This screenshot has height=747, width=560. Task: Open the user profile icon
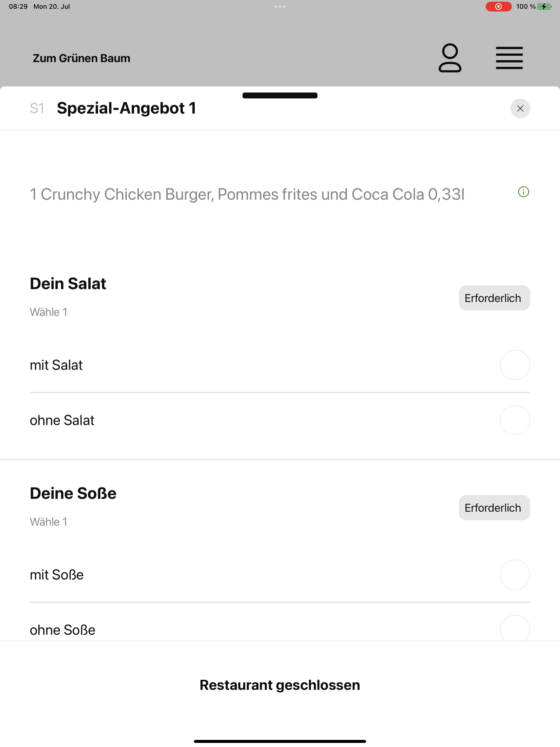pyautogui.click(x=450, y=58)
